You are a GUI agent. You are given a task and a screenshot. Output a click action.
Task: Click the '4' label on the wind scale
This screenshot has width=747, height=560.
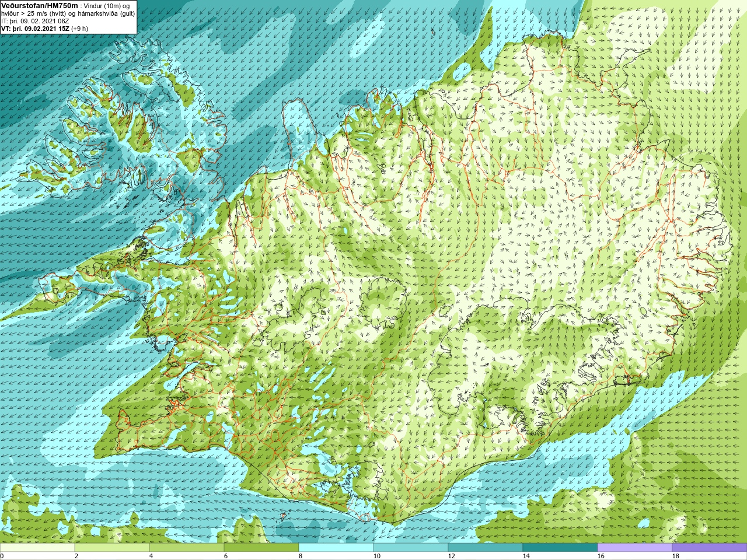coord(151,556)
